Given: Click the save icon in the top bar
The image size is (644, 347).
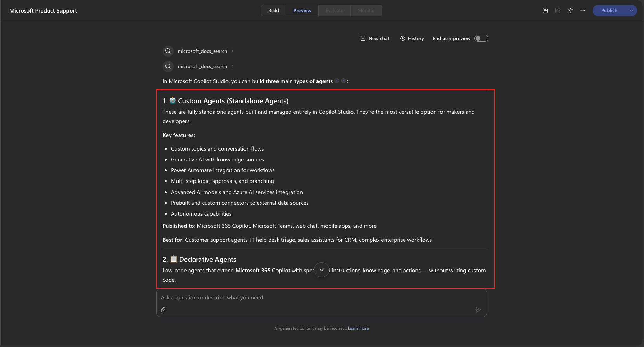Looking at the screenshot, I should click(545, 10).
